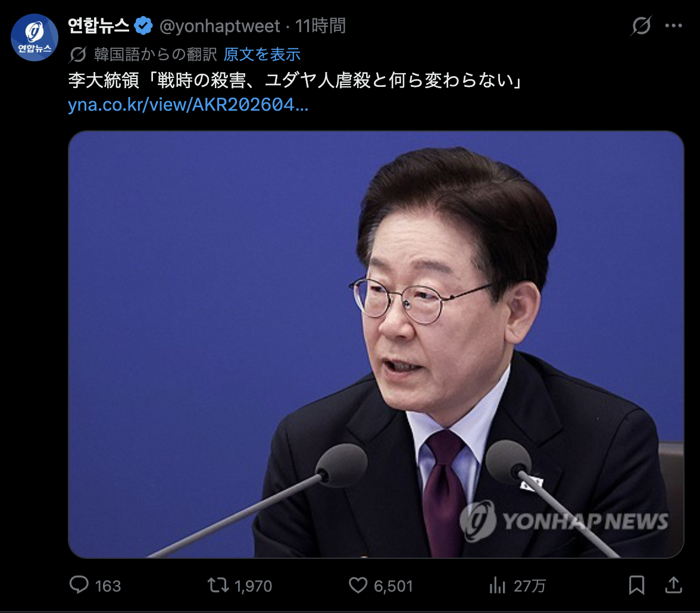This screenshot has height=613, width=700.
Task: Open the attached news photo
Action: (376, 344)
